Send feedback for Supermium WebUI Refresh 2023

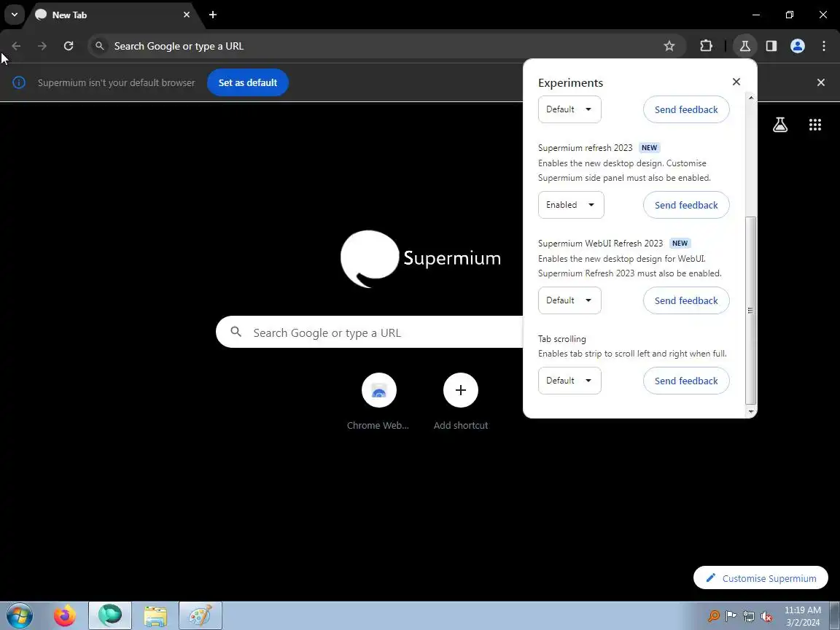686,300
